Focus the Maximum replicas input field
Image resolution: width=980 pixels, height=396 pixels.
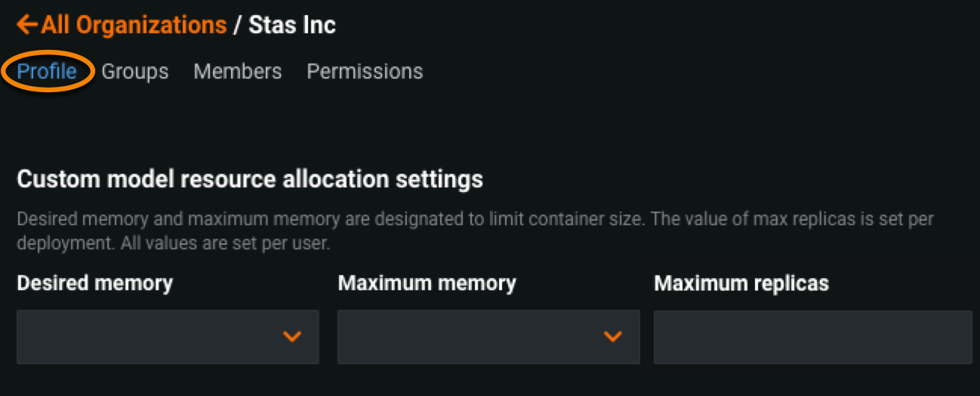coord(812,336)
